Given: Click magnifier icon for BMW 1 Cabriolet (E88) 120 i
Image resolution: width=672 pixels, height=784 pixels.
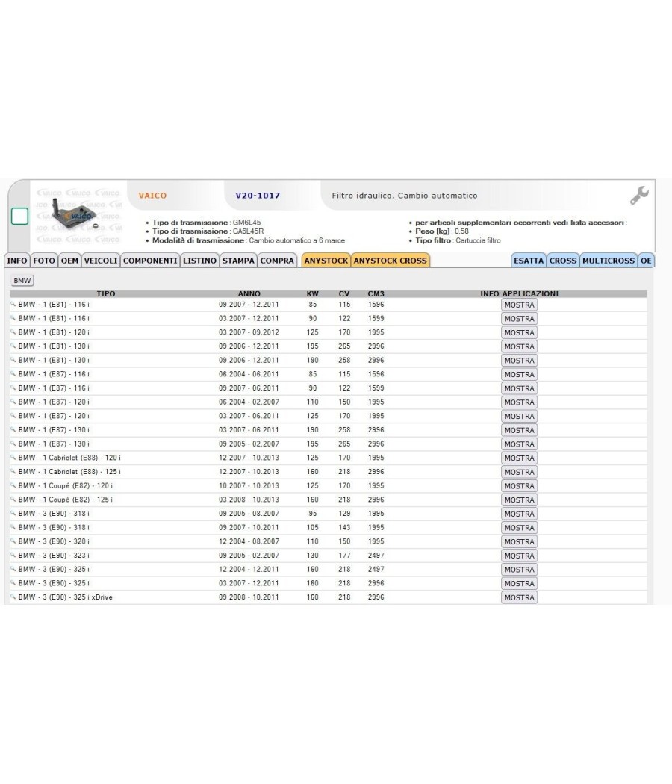Looking at the screenshot, I should tap(13, 458).
